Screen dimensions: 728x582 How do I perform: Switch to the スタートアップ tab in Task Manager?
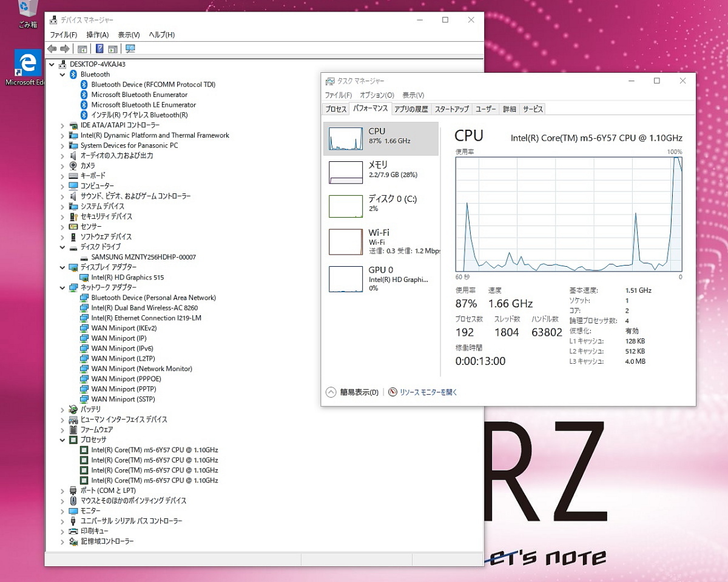[451, 109]
